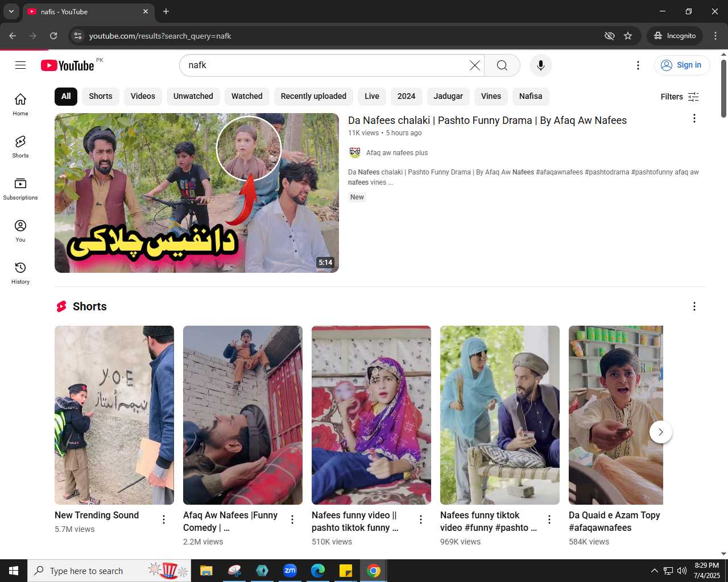Open the YouTube hamburger guide menu
The width and height of the screenshot is (728, 582).
click(x=20, y=65)
